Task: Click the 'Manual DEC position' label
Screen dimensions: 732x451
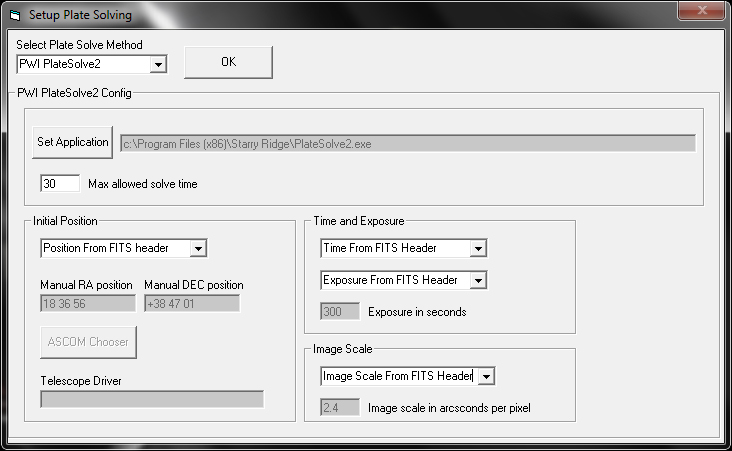Action: [x=194, y=285]
